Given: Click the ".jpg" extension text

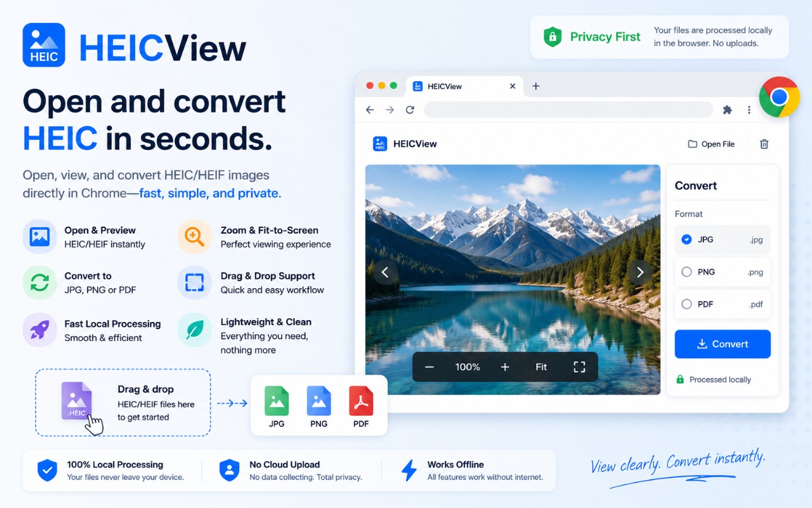Looking at the screenshot, I should [x=756, y=240].
